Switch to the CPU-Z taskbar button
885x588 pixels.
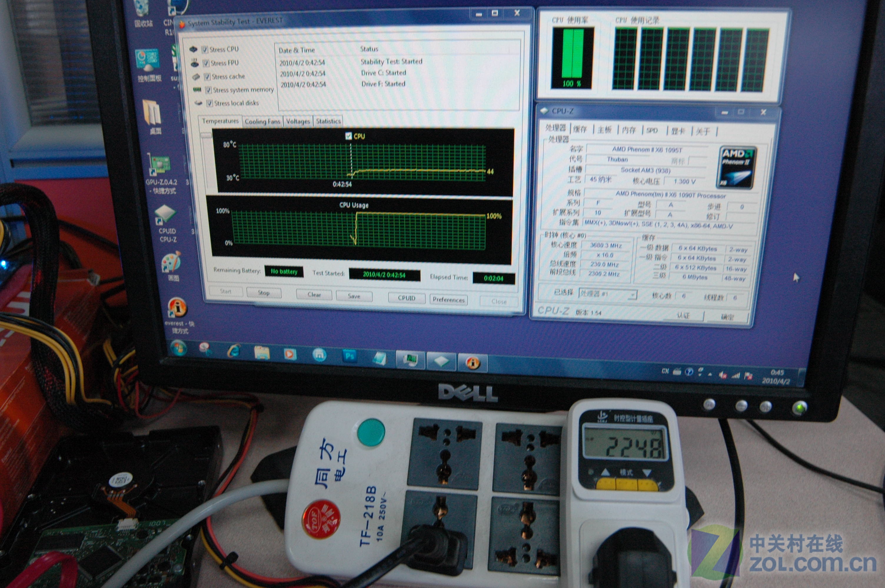(441, 362)
